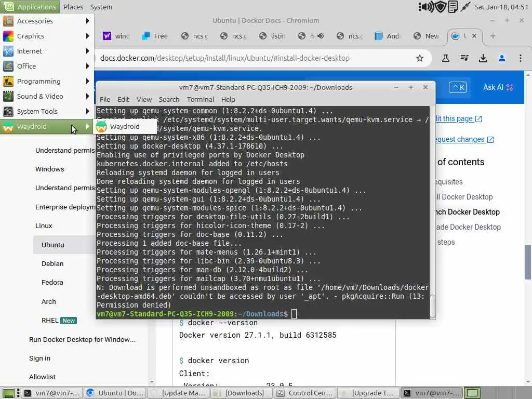532x399 pixels.
Task: Click the shield icon in system tray
Action: (x=441, y=7)
